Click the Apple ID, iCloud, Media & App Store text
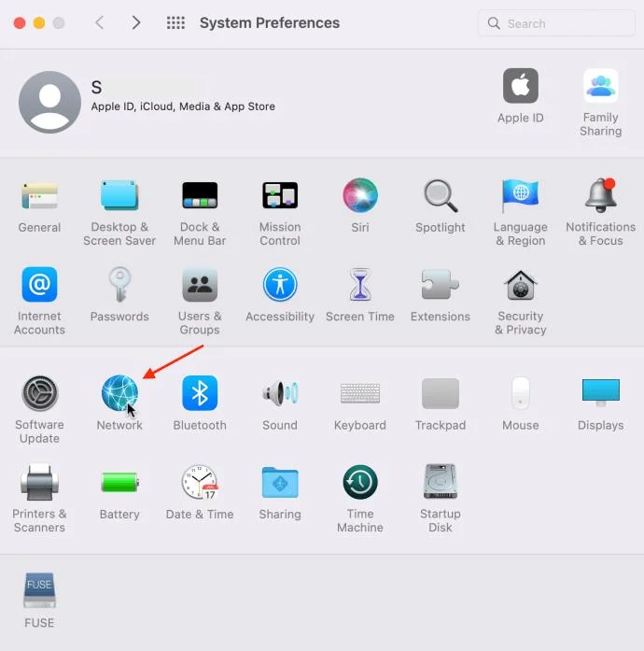 click(183, 106)
